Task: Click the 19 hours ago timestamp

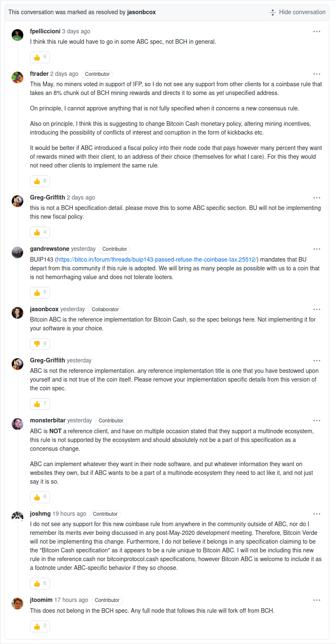Action: 70,514
